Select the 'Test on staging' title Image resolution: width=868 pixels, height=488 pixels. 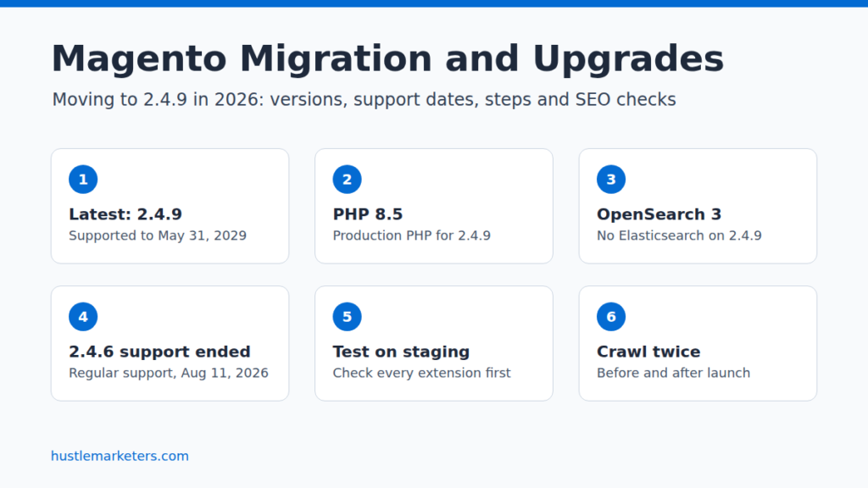click(x=401, y=352)
